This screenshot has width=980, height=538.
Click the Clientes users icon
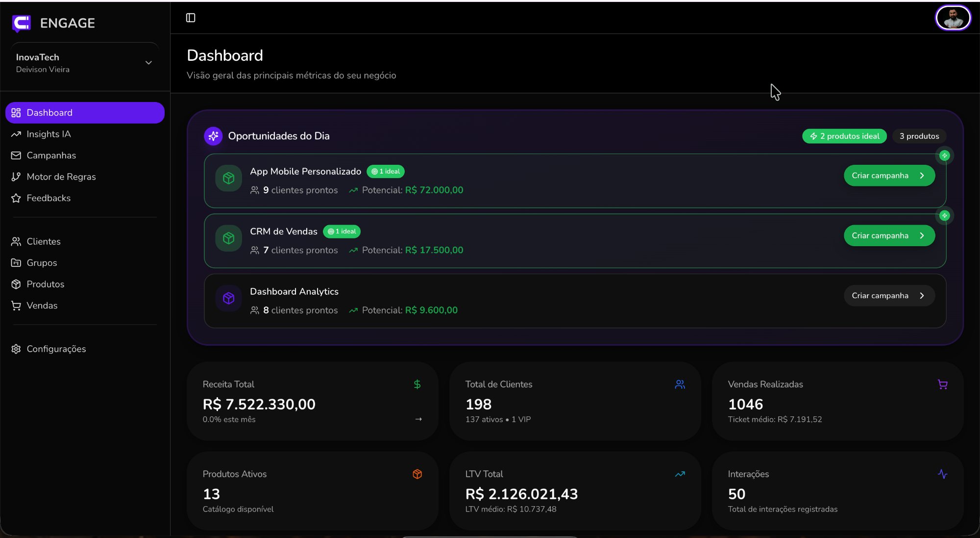point(16,241)
